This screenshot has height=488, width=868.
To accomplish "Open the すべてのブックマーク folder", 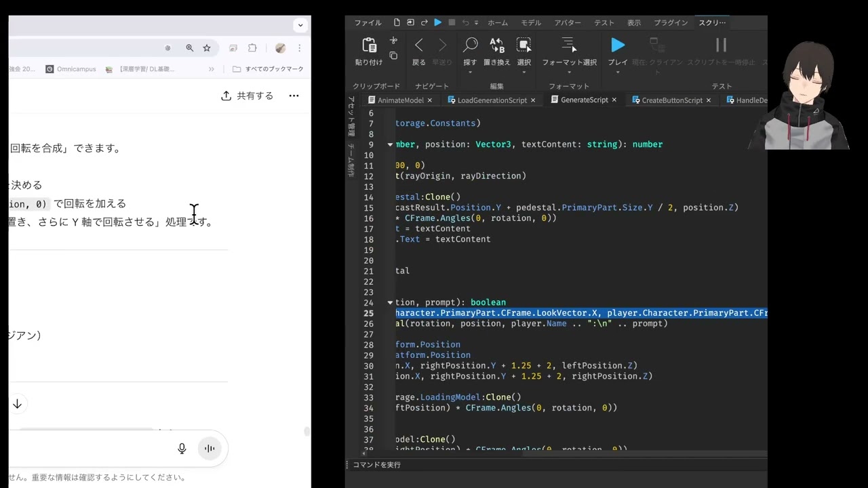I will click(268, 69).
